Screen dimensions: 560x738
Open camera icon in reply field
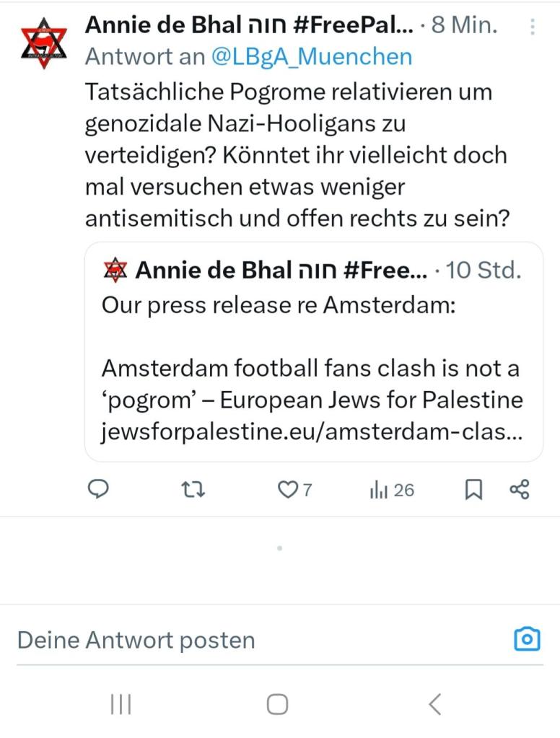pyautogui.click(x=527, y=639)
